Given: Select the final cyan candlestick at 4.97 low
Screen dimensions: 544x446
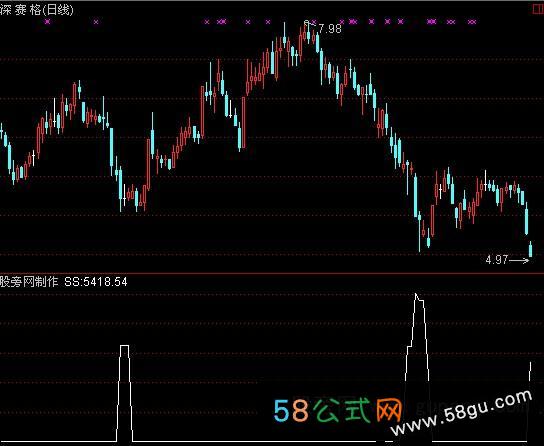Looking at the screenshot, I should point(530,249).
